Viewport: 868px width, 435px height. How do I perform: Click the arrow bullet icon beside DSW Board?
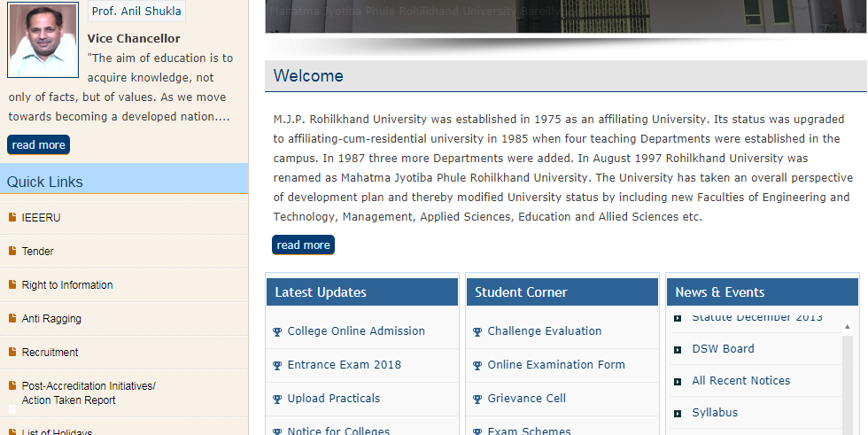point(678,350)
